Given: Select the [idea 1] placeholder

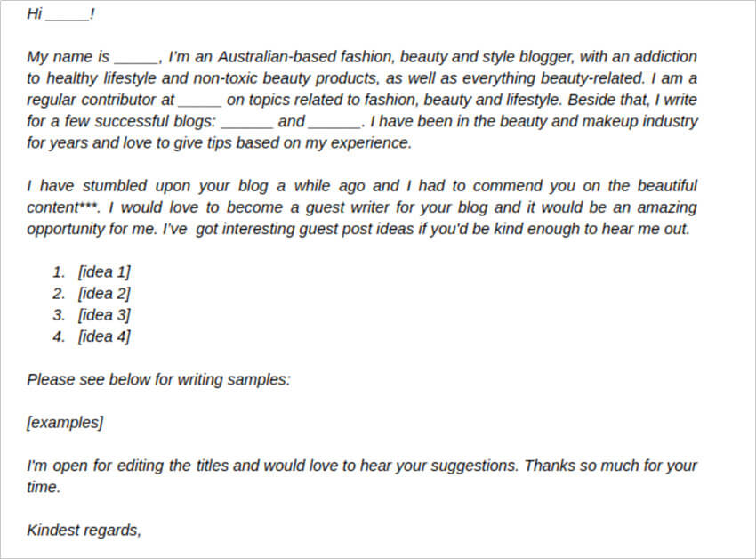Looking at the screenshot, I should point(104,272).
